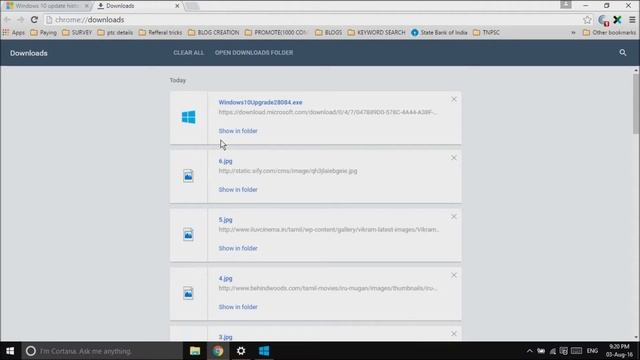The height and width of the screenshot is (360, 640).
Task: Click the Windows logo file icon
Action: [189, 118]
